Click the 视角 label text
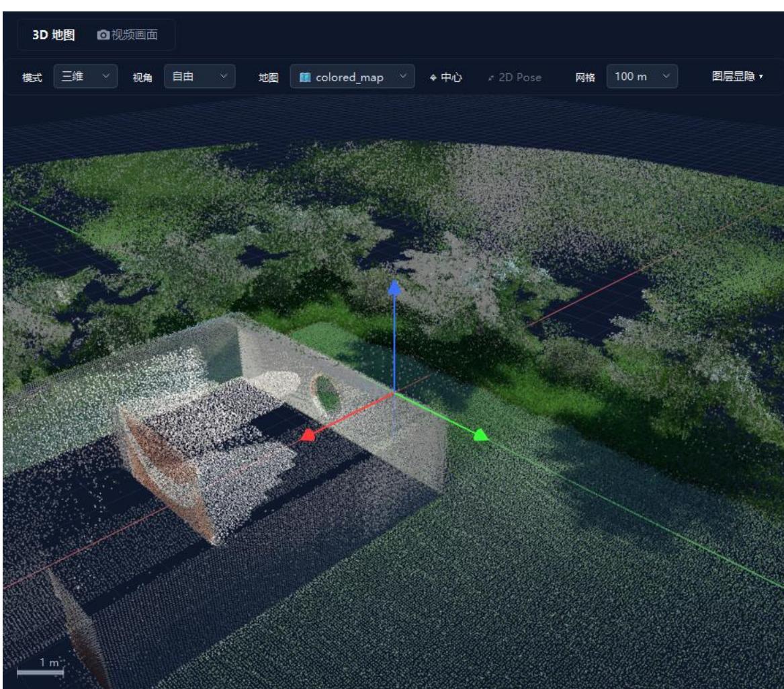784x689 pixels. point(142,77)
